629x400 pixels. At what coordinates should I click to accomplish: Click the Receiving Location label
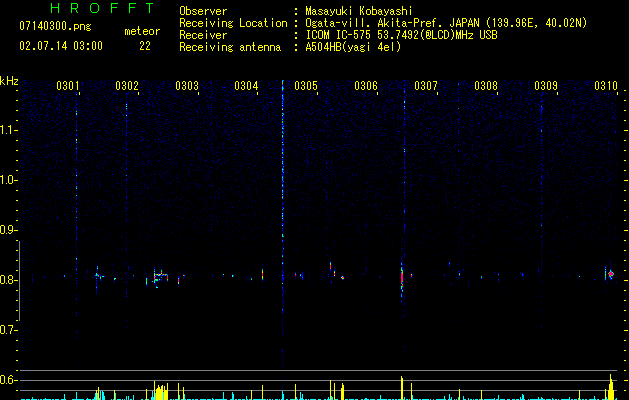[x=233, y=23]
